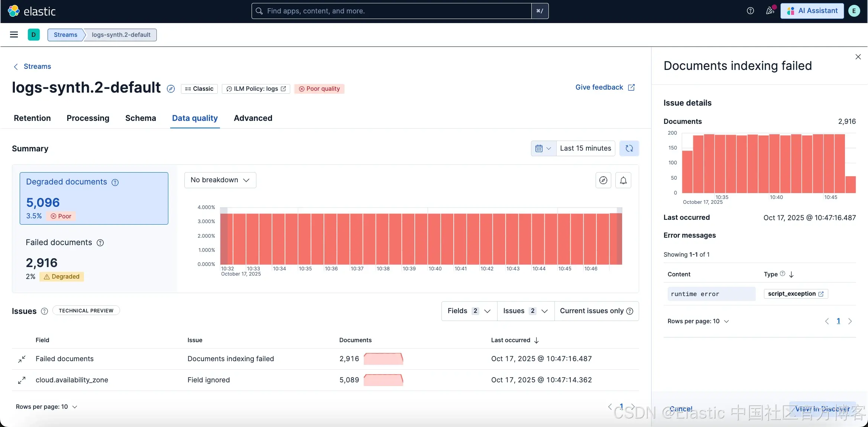Click the search field for apps and content
The image size is (868, 427).
(x=392, y=11)
